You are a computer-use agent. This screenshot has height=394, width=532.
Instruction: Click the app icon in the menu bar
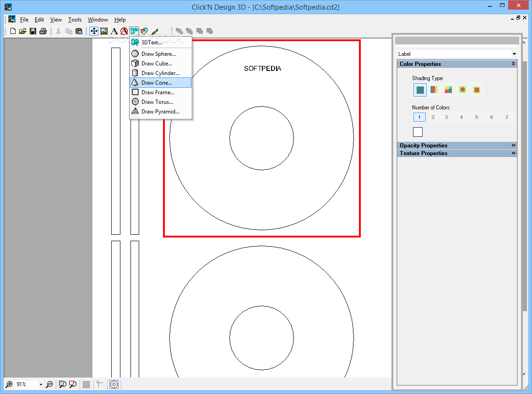coord(12,19)
